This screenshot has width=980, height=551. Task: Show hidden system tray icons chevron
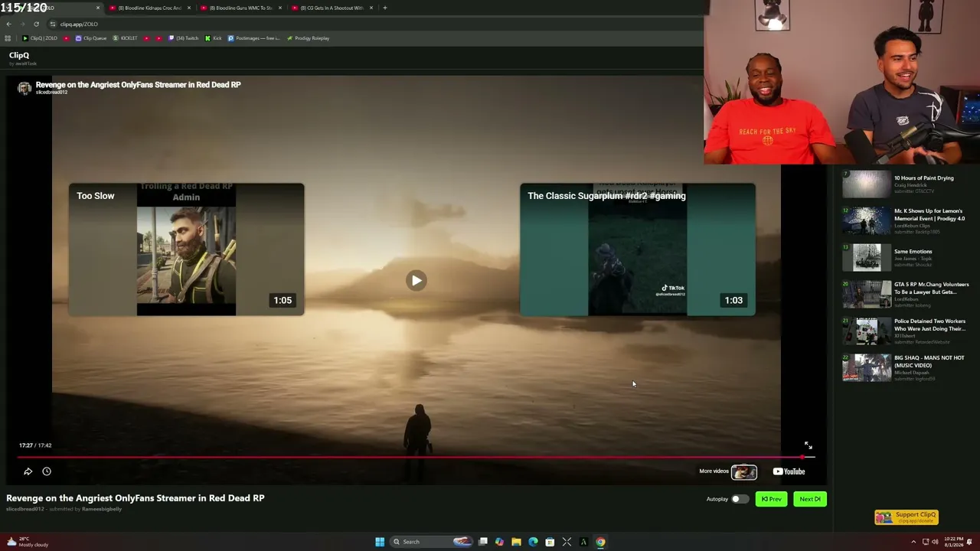914,542
